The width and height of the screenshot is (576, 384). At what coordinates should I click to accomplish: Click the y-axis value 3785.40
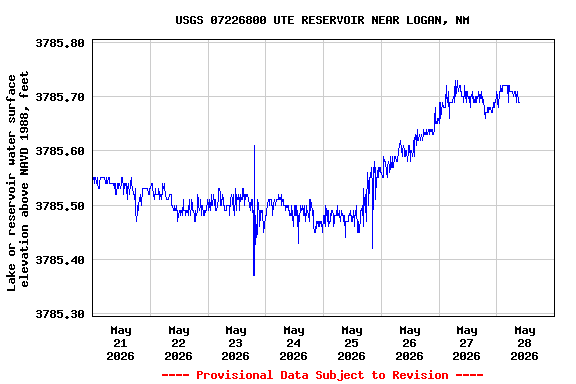[60, 260]
